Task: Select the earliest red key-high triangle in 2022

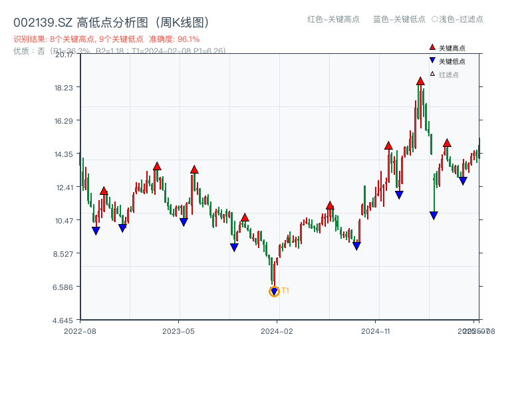Action: pos(104,191)
